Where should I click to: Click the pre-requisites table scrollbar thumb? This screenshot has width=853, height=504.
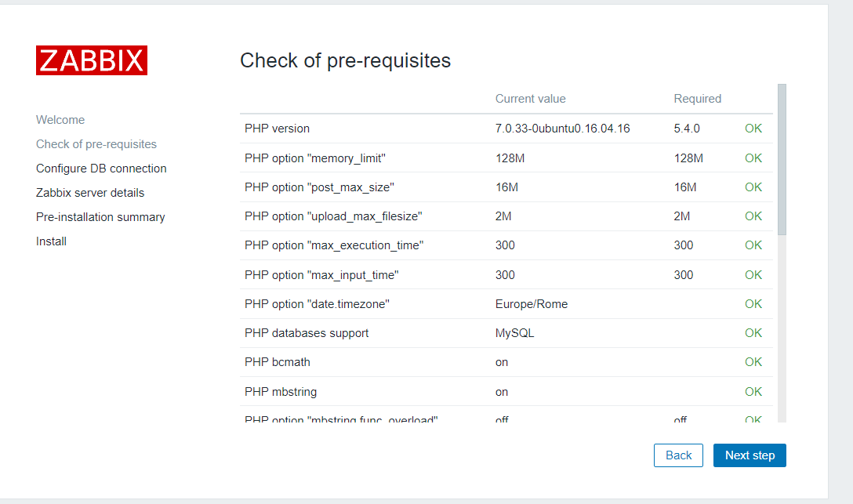(x=782, y=159)
